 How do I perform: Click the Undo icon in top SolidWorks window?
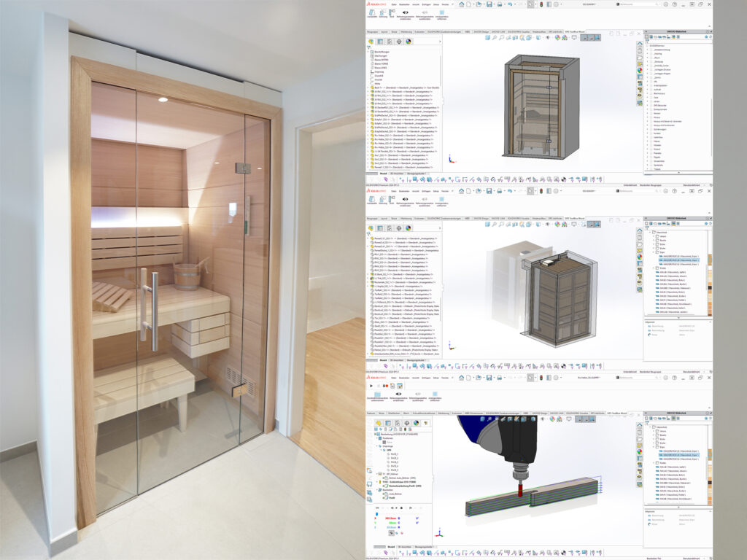510,4
